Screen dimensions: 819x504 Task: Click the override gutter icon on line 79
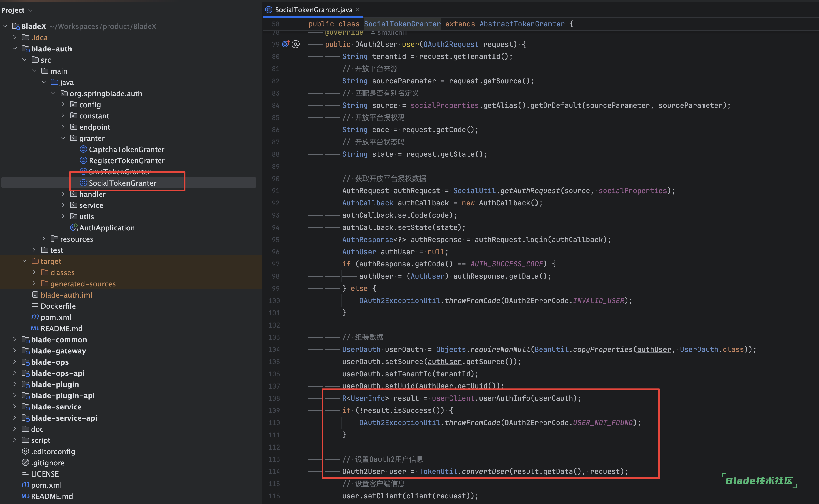(x=286, y=44)
